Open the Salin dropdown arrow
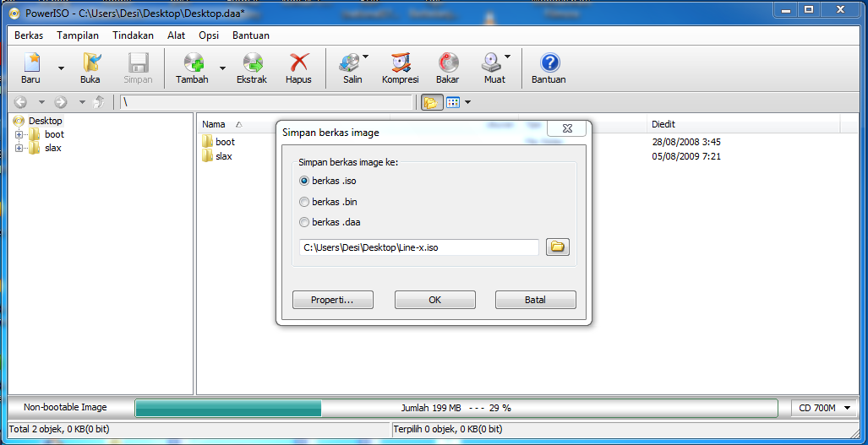This screenshot has height=445, width=868. (366, 57)
